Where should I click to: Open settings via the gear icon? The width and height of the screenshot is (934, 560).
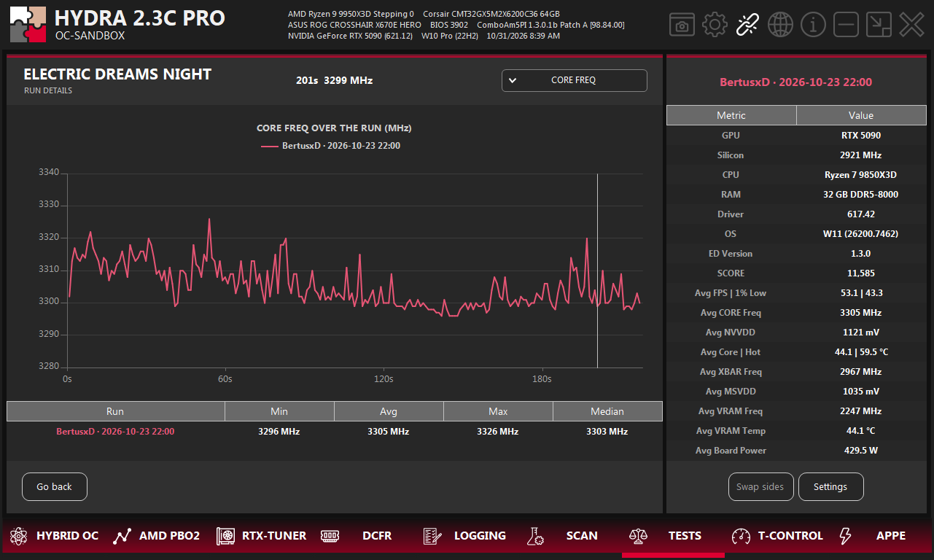click(715, 25)
